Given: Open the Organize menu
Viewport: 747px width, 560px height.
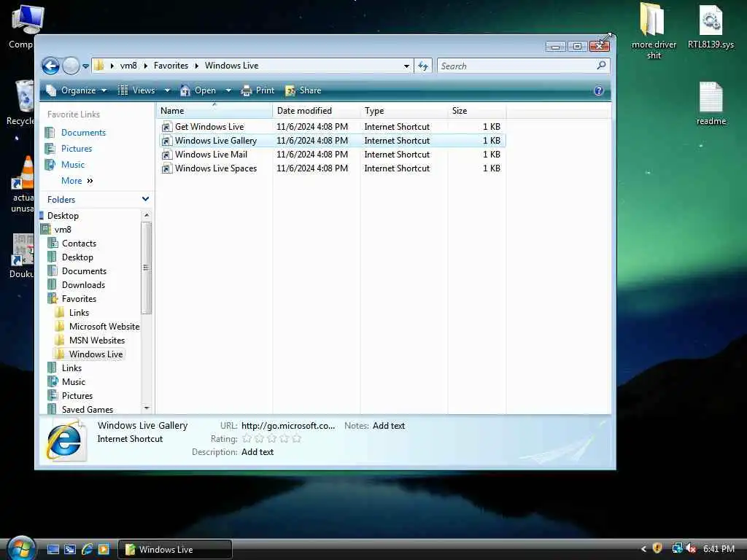Looking at the screenshot, I should (76, 90).
